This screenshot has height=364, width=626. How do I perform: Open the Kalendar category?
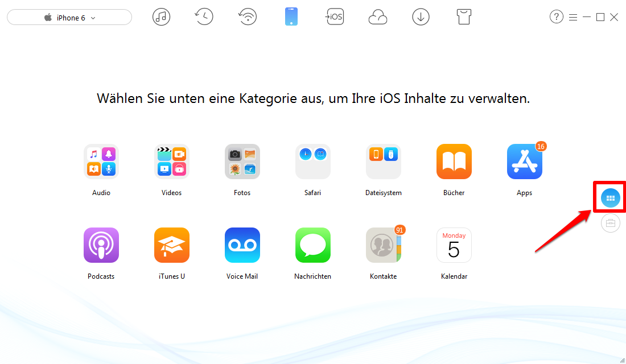pos(454,245)
